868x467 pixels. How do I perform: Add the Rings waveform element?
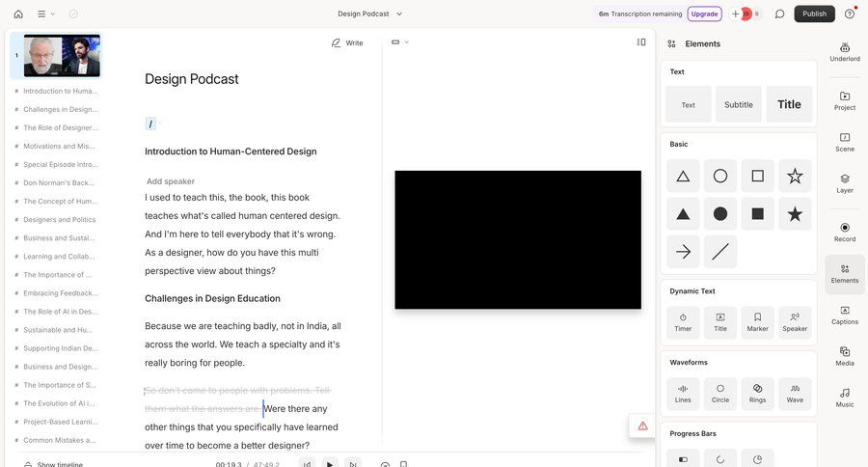(x=757, y=393)
